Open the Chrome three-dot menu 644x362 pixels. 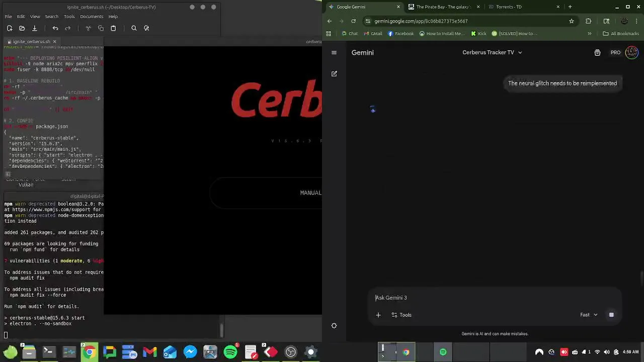[637, 21]
